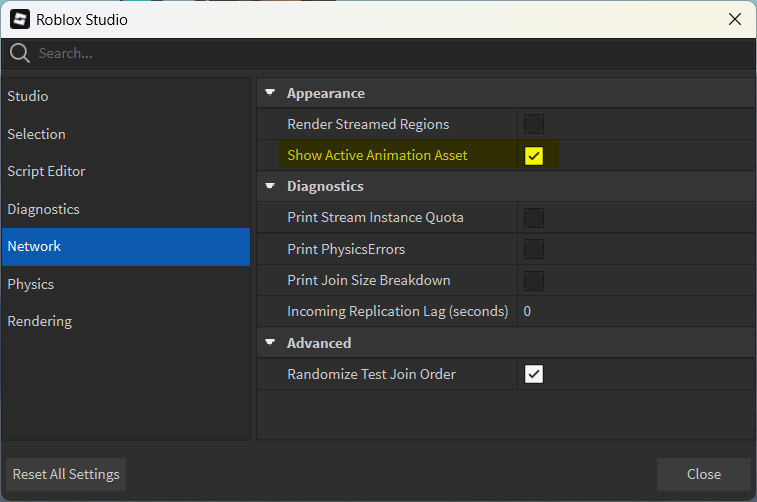Open the Studio settings category
Image resolution: width=757 pixels, height=502 pixels.
click(28, 96)
